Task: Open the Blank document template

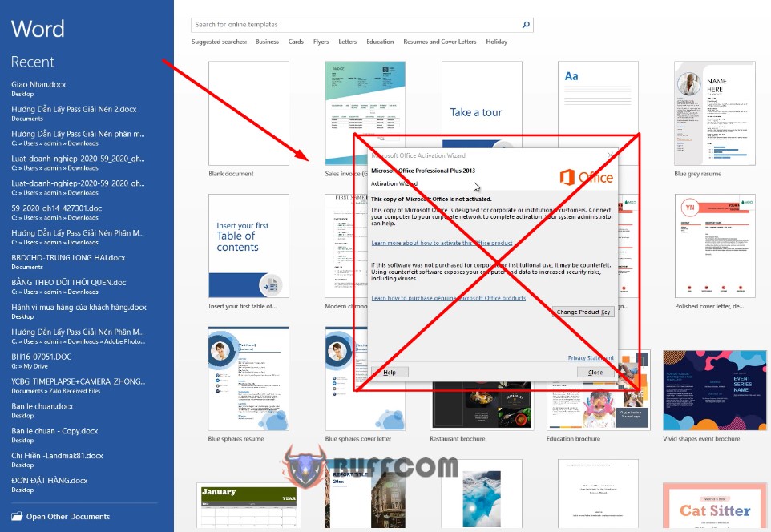Action: [248, 113]
